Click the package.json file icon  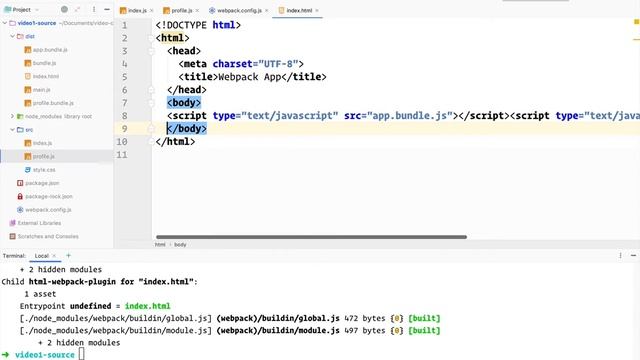20,183
